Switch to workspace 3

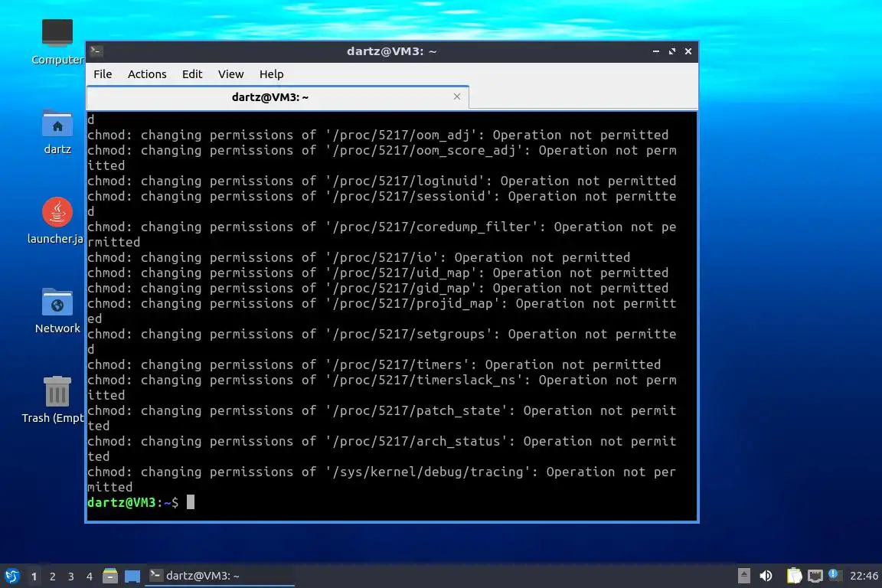pyautogui.click(x=71, y=577)
